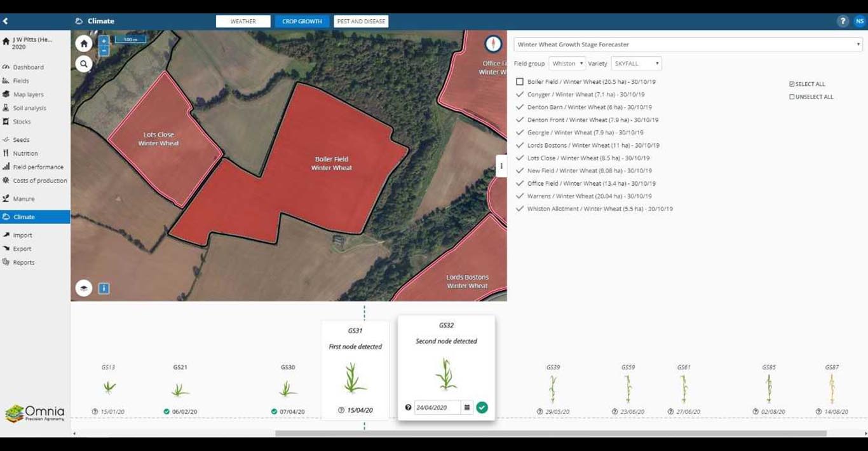Click the map home button
The image size is (868, 451).
84,44
